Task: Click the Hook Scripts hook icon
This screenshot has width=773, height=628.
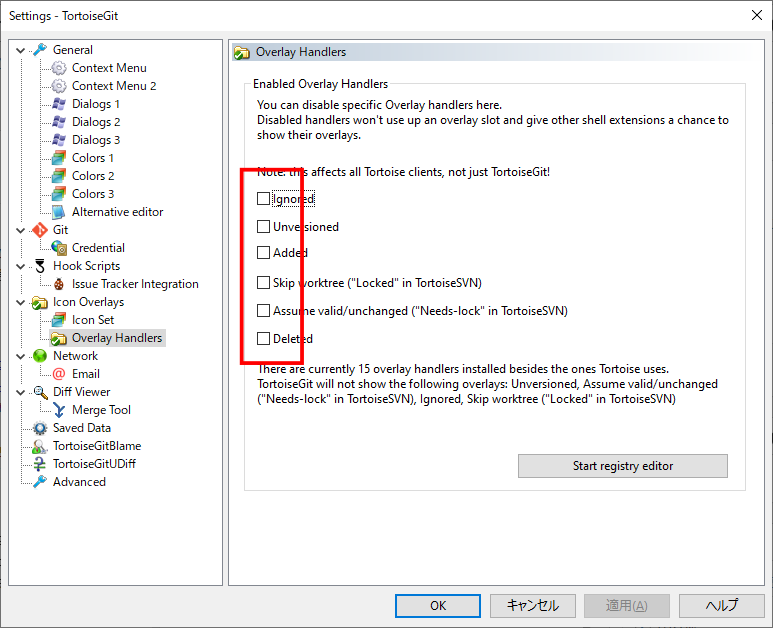Action: coord(40,266)
